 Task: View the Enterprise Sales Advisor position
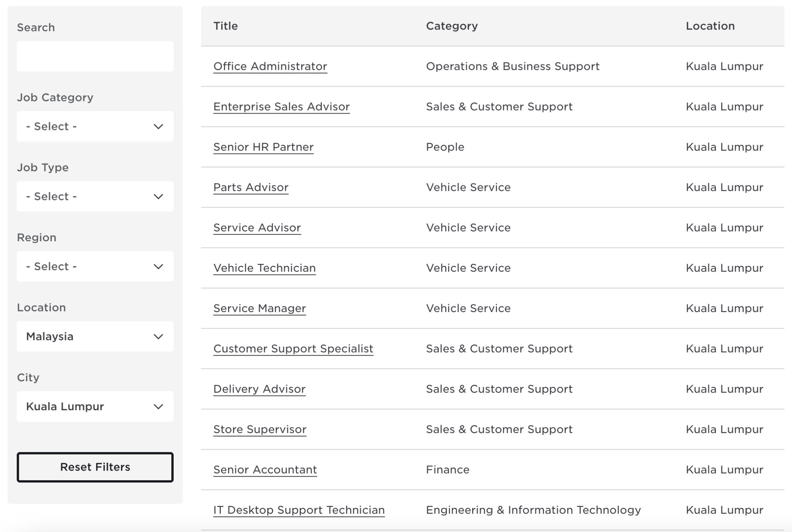click(281, 107)
